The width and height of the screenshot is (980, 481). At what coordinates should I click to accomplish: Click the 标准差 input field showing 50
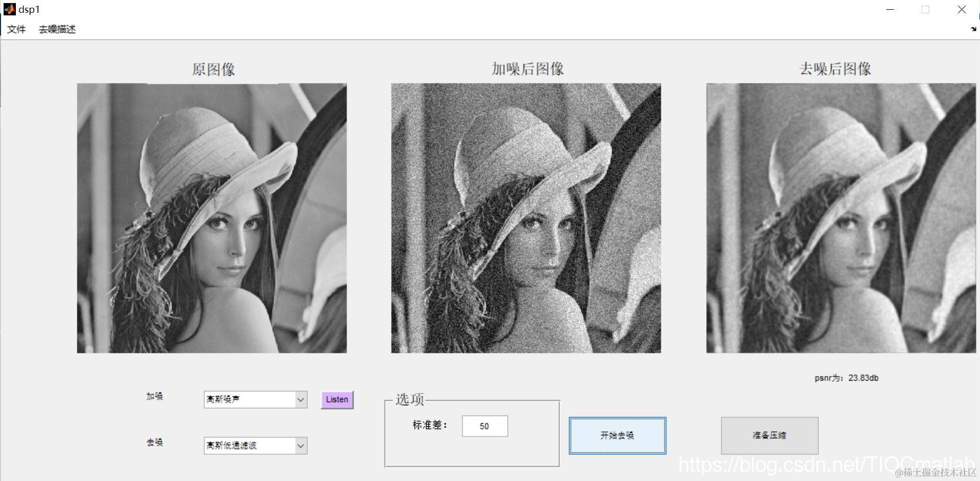point(485,426)
